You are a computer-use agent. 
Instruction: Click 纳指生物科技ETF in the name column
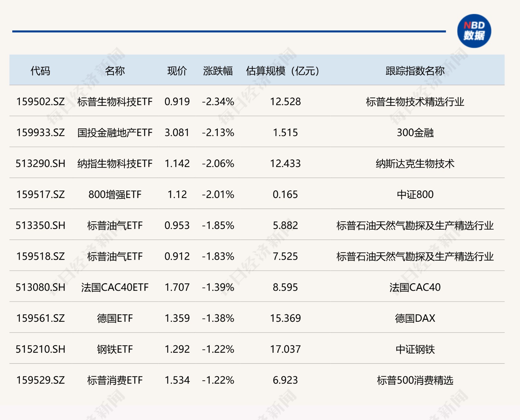(115, 164)
